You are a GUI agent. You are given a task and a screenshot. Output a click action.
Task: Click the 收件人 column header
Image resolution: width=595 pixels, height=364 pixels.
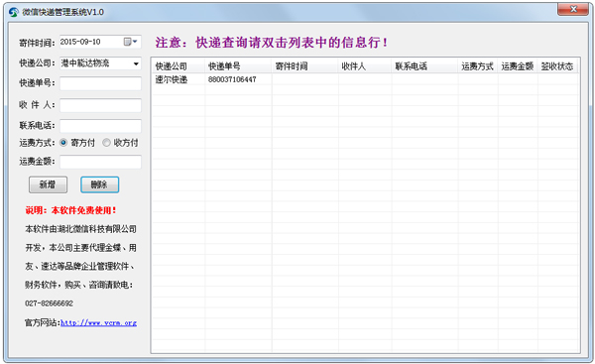(365, 66)
